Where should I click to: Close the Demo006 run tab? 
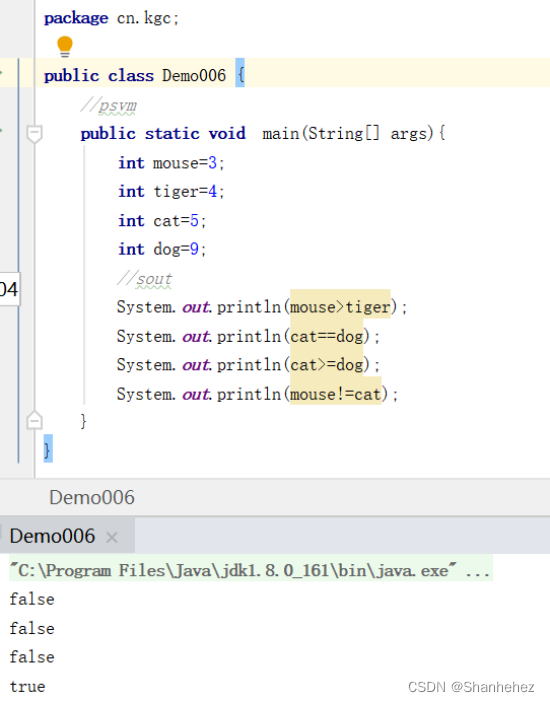pos(112,537)
